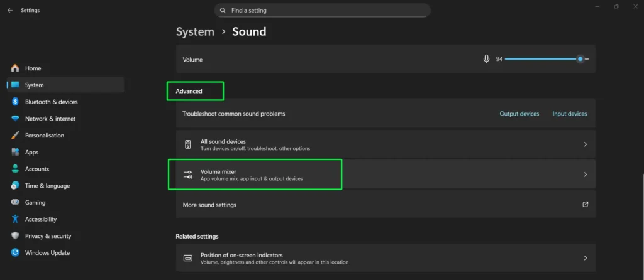Click the back arrow in Settings title bar
Viewport: 644px width, 280px height.
10,10
